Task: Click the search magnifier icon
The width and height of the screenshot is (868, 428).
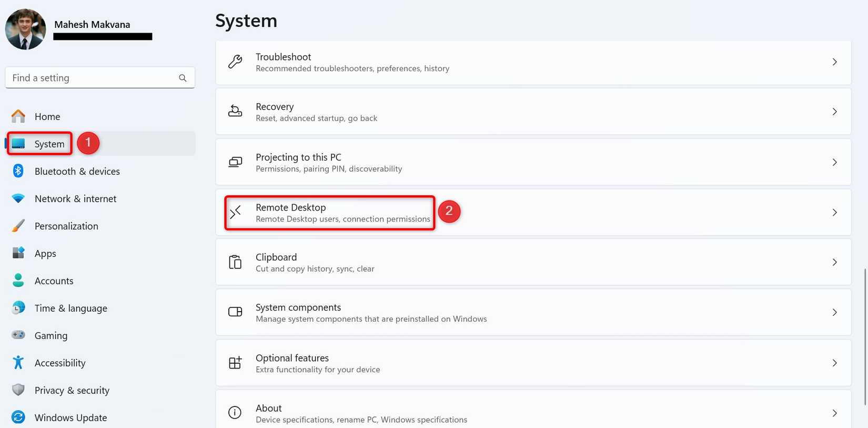Action: tap(183, 78)
